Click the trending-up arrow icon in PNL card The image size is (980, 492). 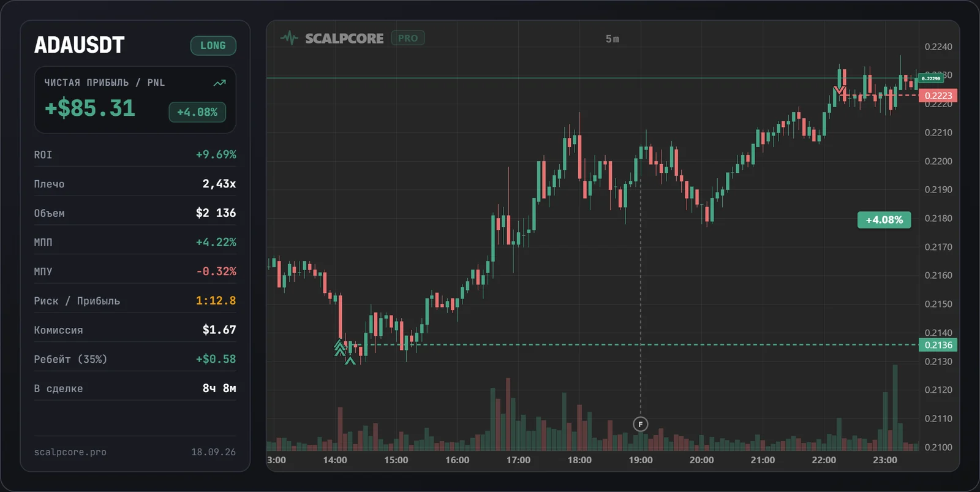[x=219, y=83]
